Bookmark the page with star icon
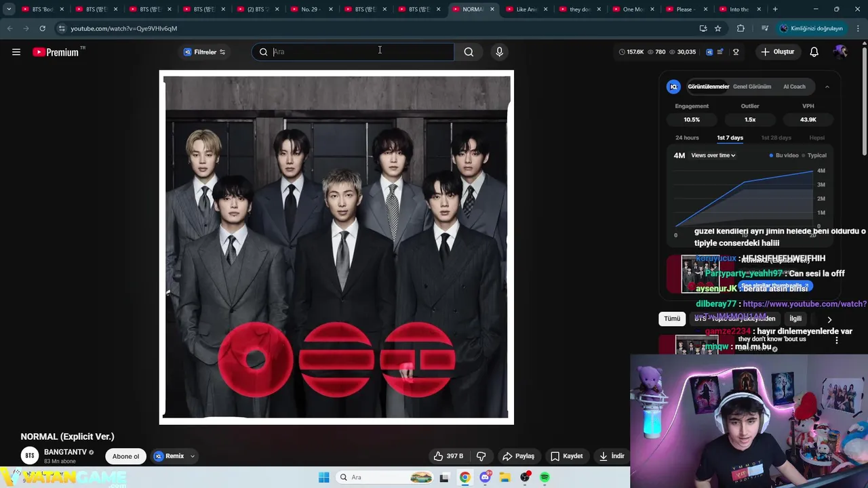 (x=717, y=28)
